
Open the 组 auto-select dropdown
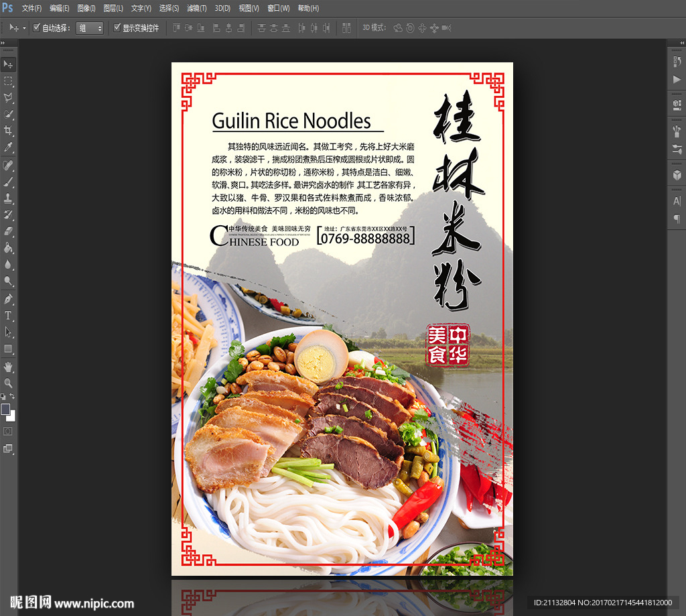(x=90, y=28)
